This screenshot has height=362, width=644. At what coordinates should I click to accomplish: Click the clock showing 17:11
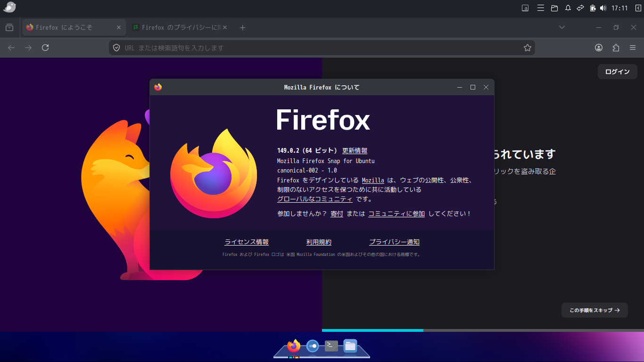click(619, 8)
